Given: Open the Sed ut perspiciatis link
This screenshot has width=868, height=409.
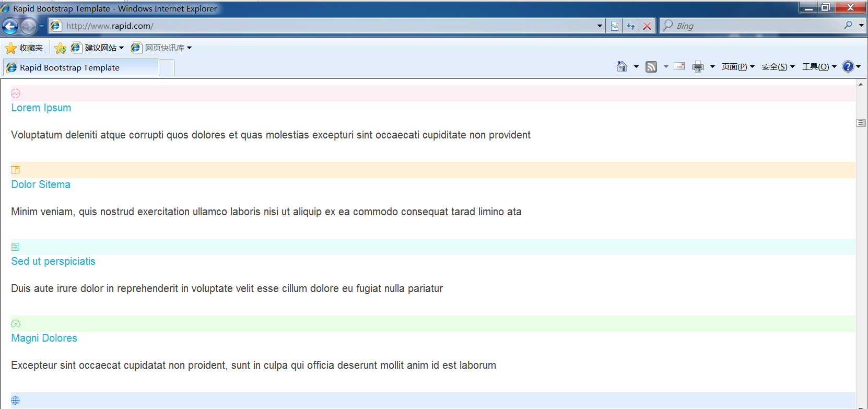Looking at the screenshot, I should click(x=53, y=261).
